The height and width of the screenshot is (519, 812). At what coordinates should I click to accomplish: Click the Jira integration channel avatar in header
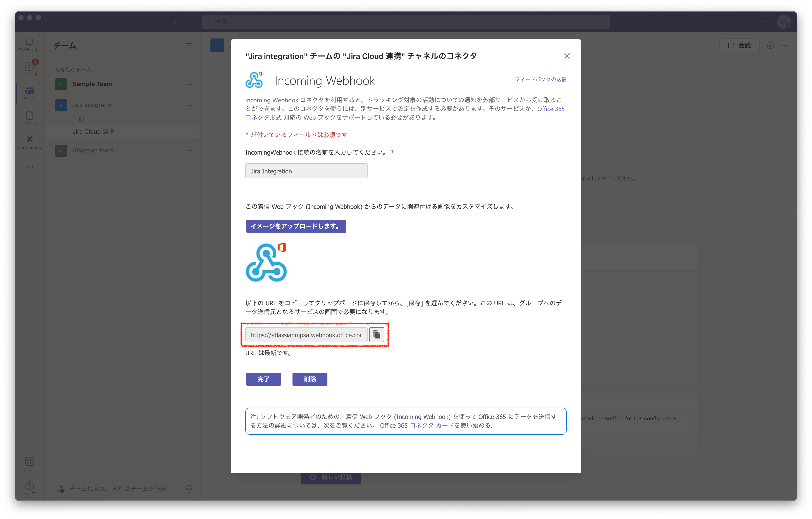coord(217,45)
